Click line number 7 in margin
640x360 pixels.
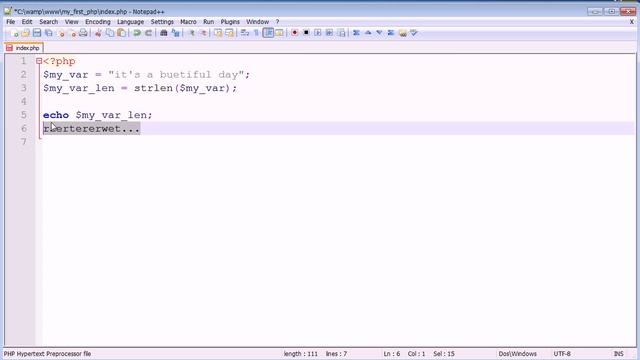pos(23,142)
